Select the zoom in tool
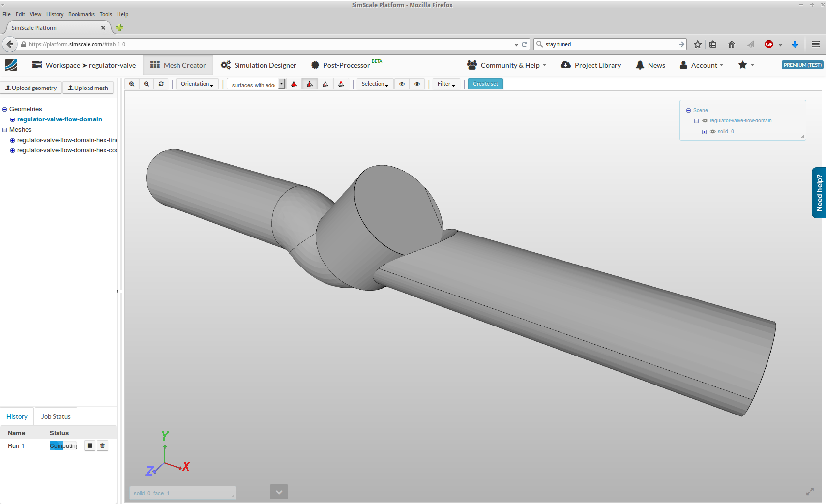 click(x=132, y=84)
